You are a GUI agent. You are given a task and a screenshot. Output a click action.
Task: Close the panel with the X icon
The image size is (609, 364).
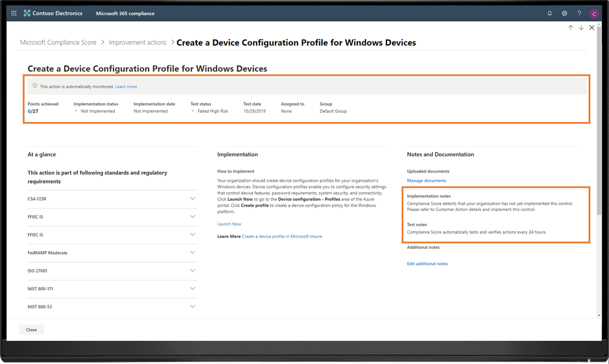tap(592, 28)
